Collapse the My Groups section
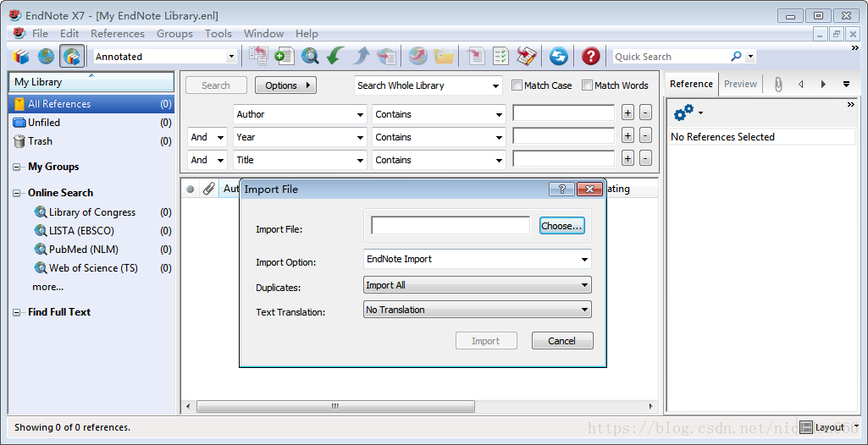The height and width of the screenshot is (445, 868). tap(17, 167)
